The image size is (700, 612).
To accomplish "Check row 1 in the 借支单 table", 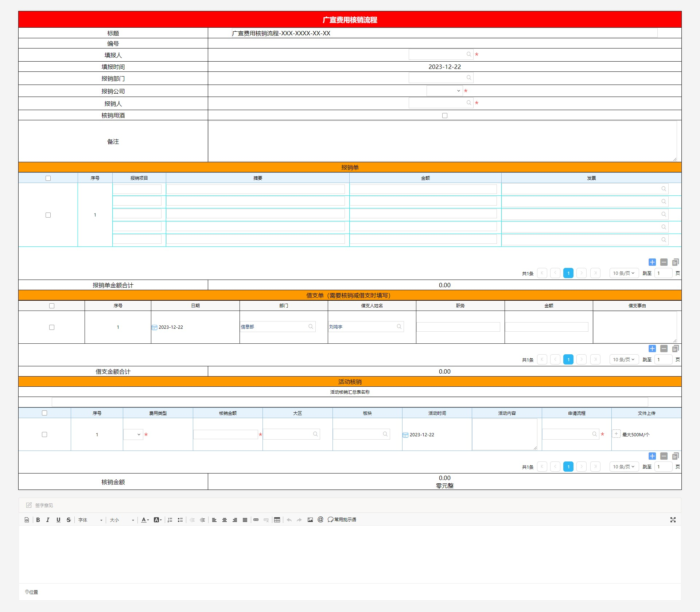I will pos(52,327).
